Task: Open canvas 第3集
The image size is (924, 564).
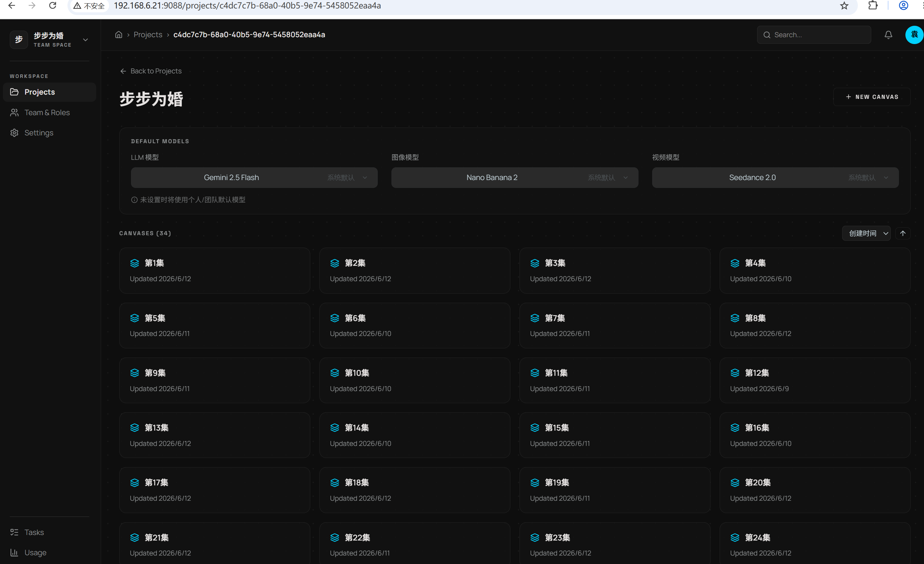Action: pyautogui.click(x=615, y=270)
